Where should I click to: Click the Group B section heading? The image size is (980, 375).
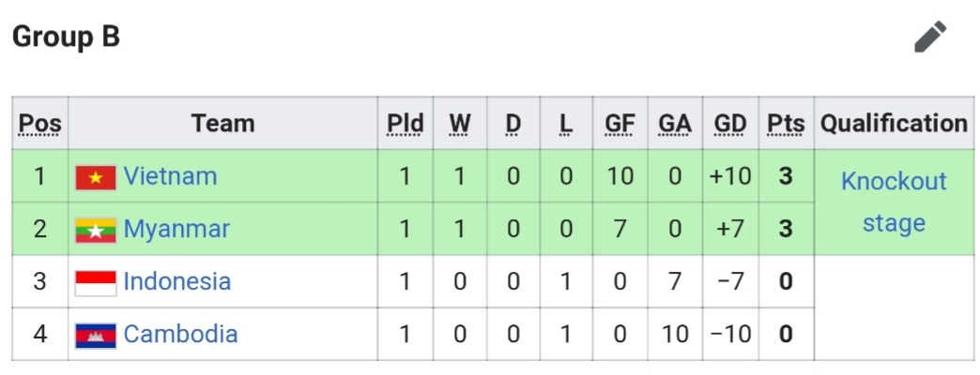click(66, 37)
